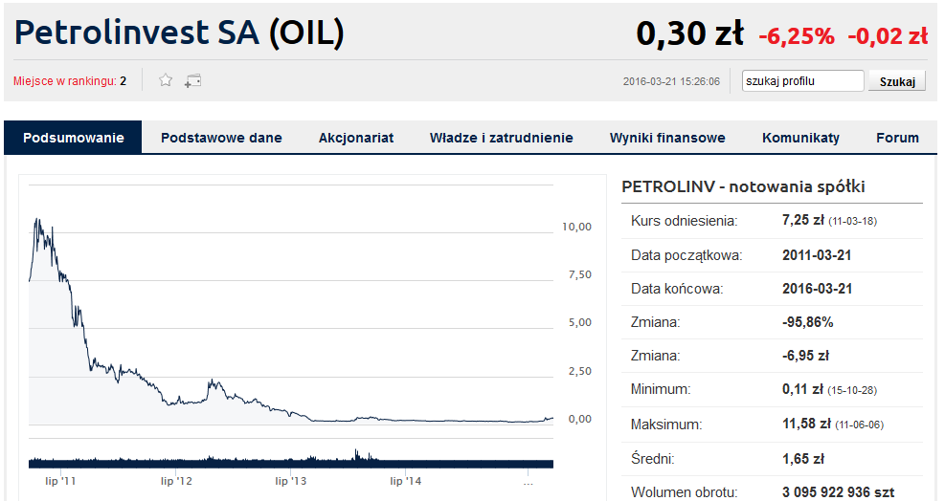This screenshot has width=945, height=501.
Task: Click the star favorite icon
Action: pos(165,80)
